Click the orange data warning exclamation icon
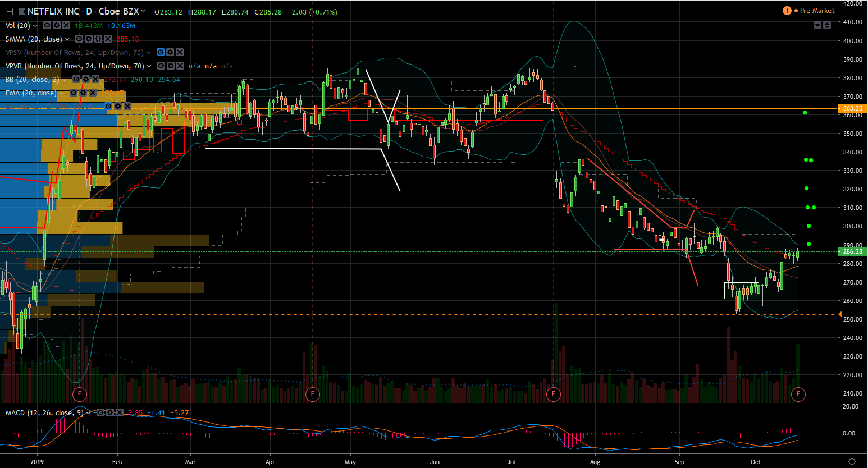868x468 pixels. click(x=787, y=11)
